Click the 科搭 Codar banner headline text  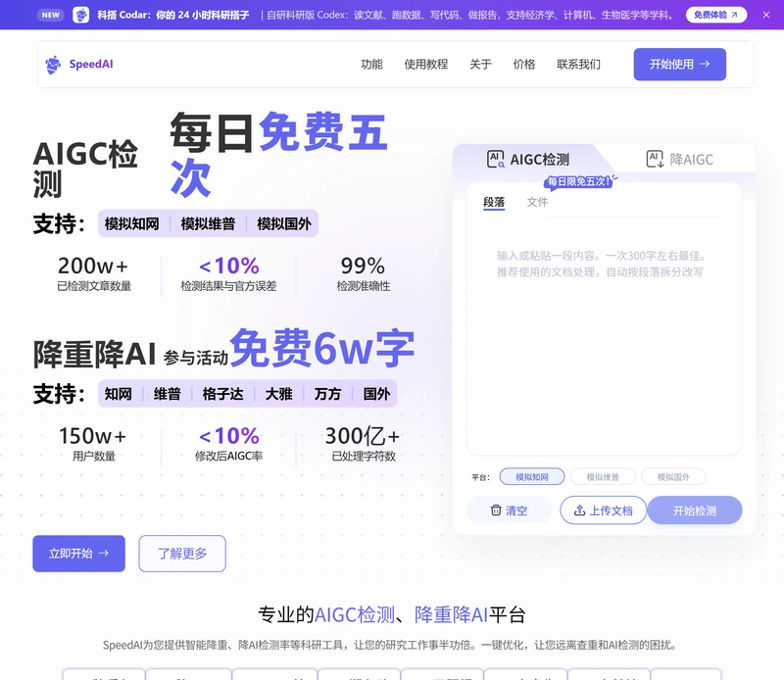[173, 15]
